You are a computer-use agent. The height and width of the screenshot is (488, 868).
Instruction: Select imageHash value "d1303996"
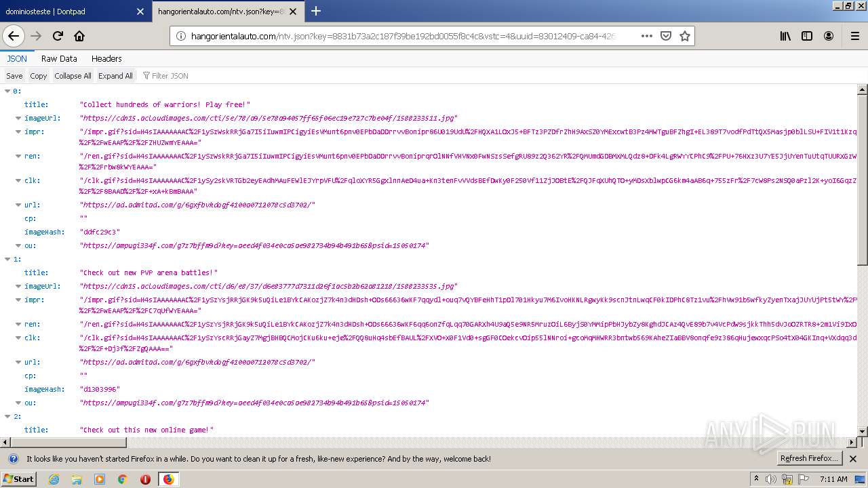[100, 389]
